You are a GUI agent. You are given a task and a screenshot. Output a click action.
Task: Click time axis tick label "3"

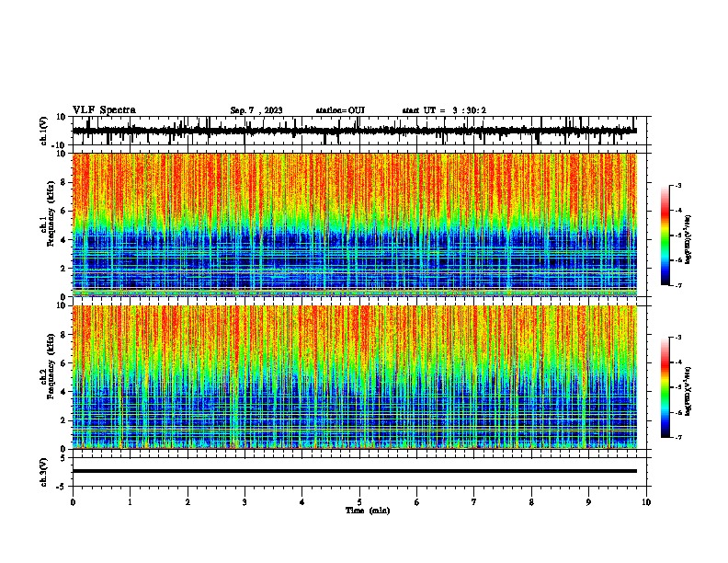point(245,502)
